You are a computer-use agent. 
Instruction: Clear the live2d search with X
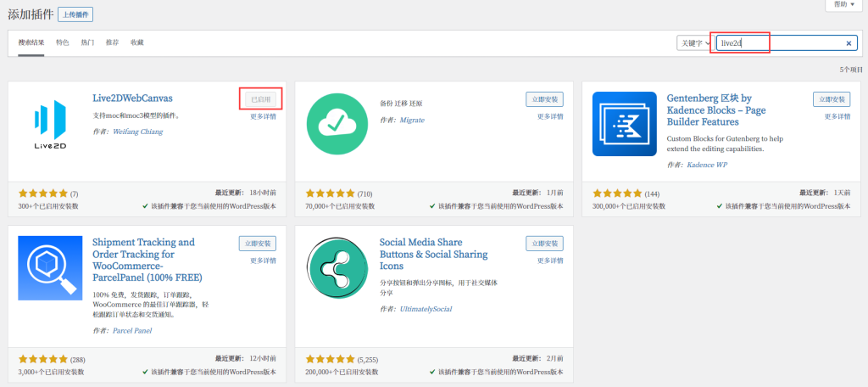click(x=849, y=43)
